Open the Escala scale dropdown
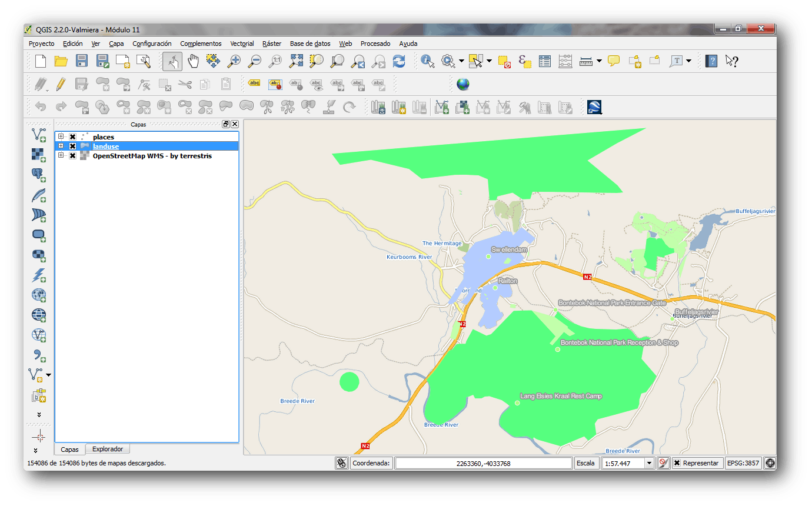The width and height of the screenshot is (812, 506). click(650, 463)
